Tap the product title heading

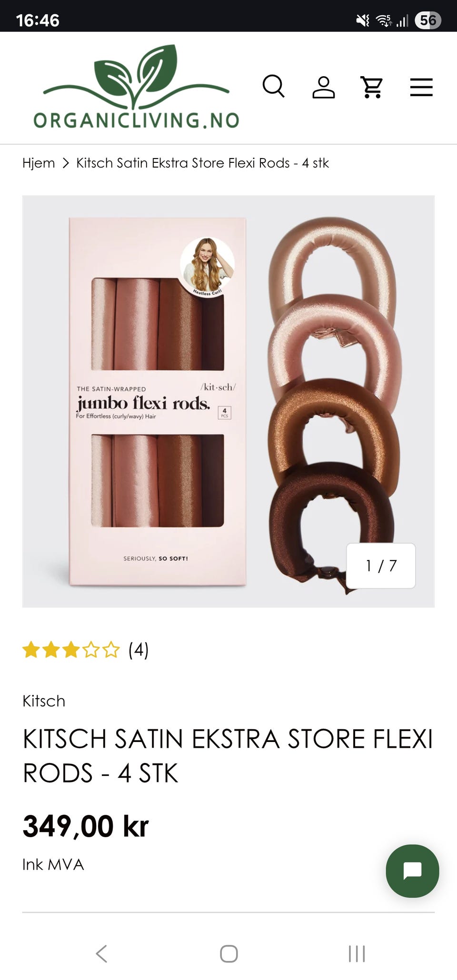click(228, 756)
